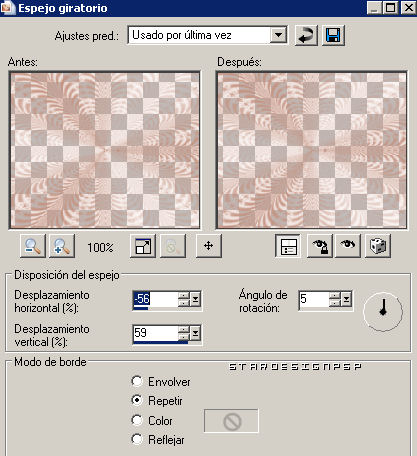Toggle the show/hide previews button
Viewport: 417px width, 456px height.
click(288, 246)
